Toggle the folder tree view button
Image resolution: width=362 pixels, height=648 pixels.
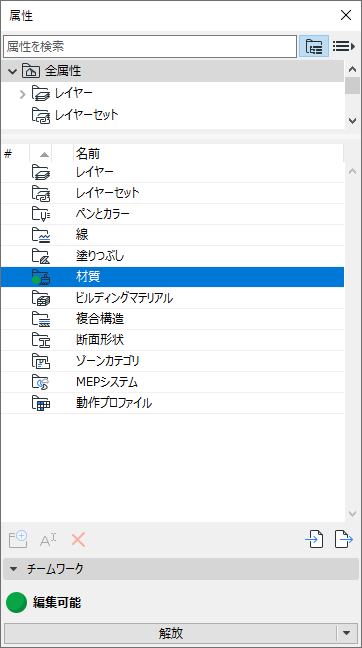coord(314,46)
